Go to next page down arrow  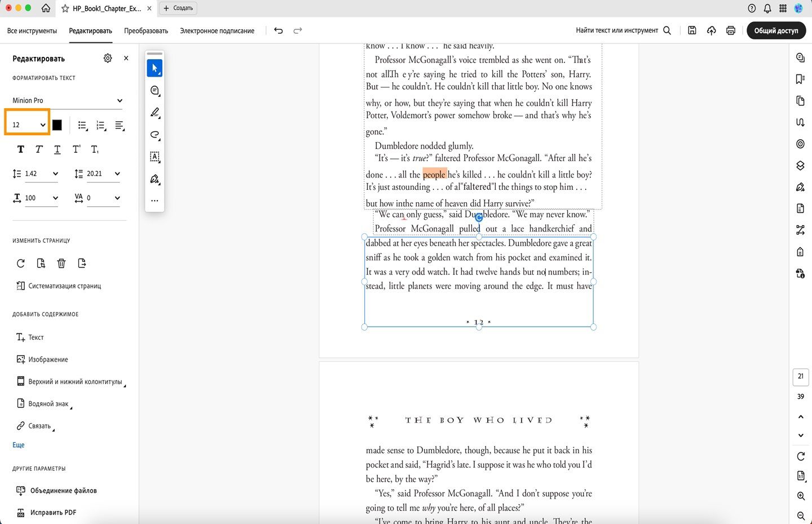801,436
